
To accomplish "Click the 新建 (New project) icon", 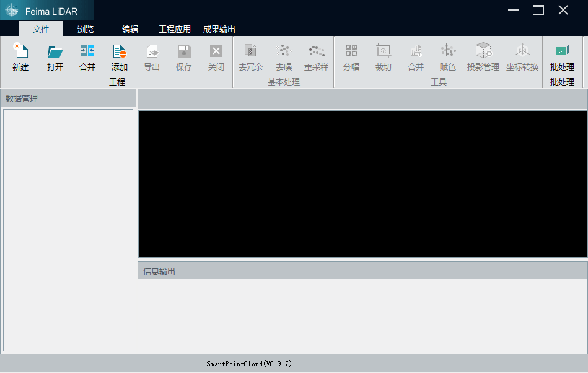I will [x=20, y=51].
